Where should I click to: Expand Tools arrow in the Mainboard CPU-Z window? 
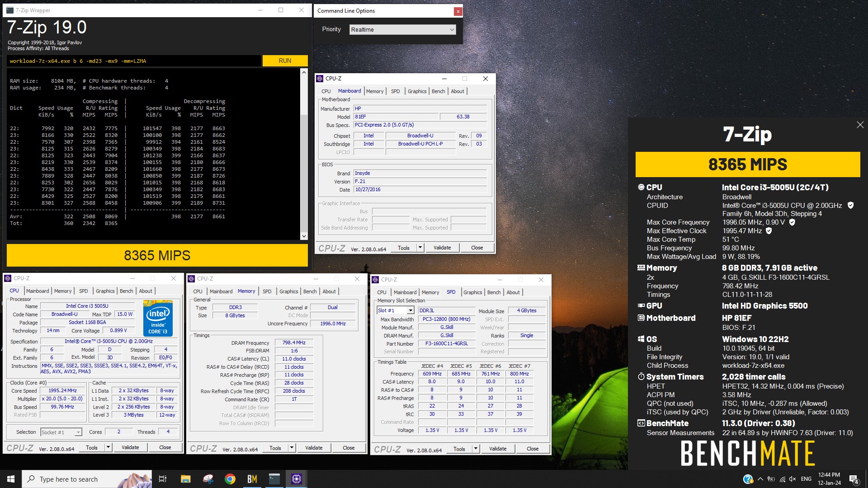(420, 248)
